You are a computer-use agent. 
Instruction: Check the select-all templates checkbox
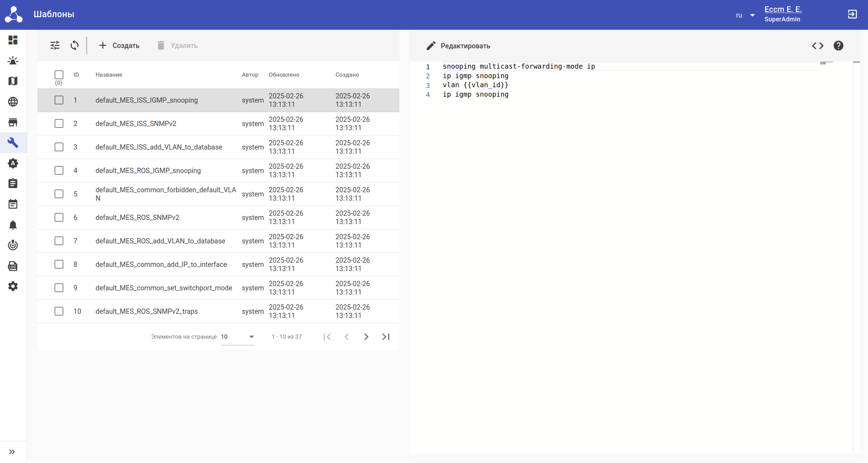tap(59, 75)
